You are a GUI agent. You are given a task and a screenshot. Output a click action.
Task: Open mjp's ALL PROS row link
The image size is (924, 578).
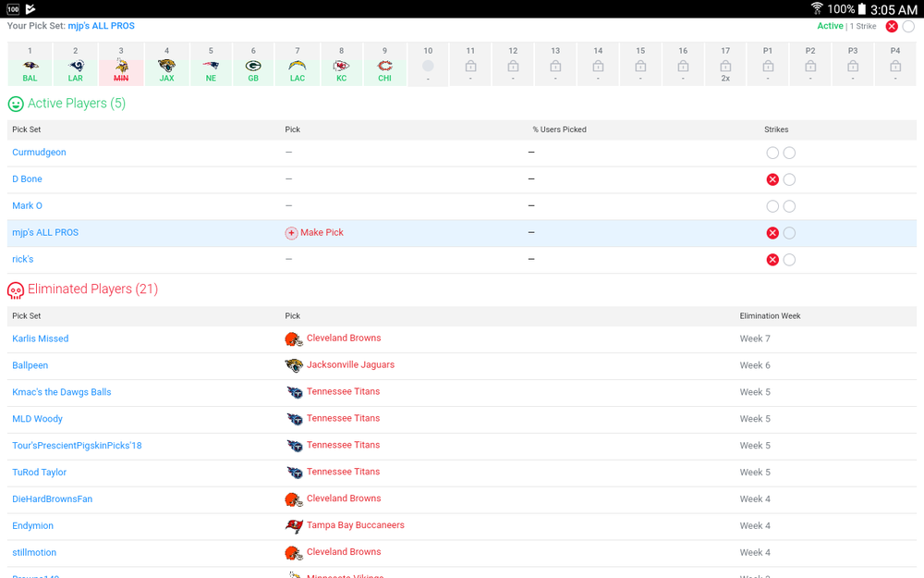coord(45,232)
